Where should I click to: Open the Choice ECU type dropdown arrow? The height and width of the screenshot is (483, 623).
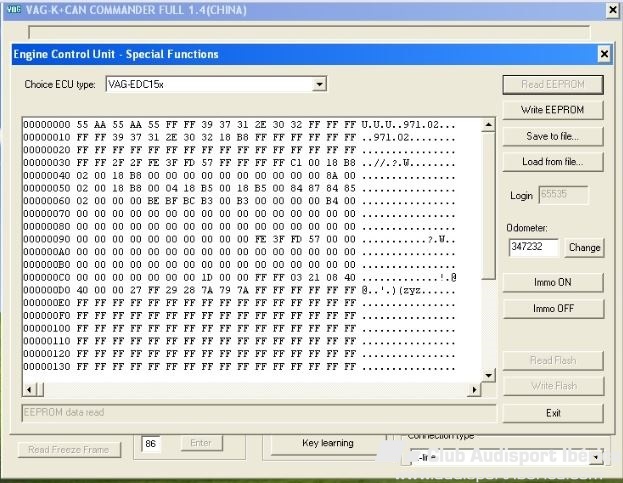[x=319, y=84]
